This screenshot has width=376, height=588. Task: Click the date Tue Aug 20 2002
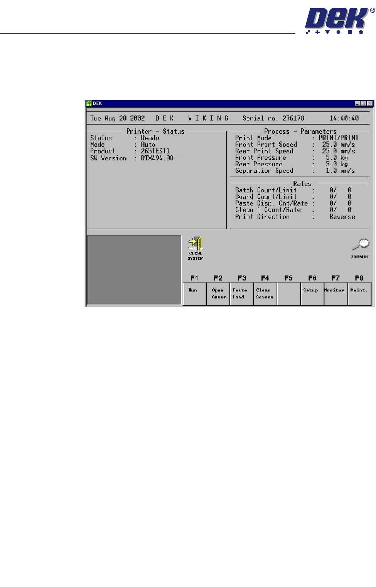click(118, 118)
